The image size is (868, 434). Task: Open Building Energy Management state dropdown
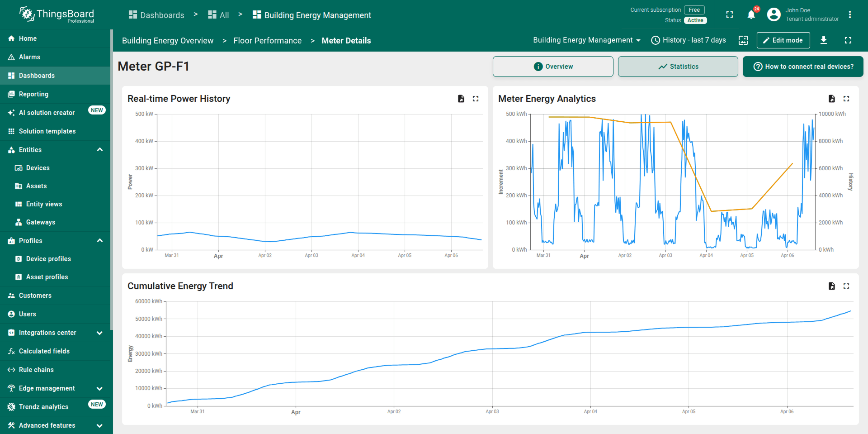tap(586, 40)
